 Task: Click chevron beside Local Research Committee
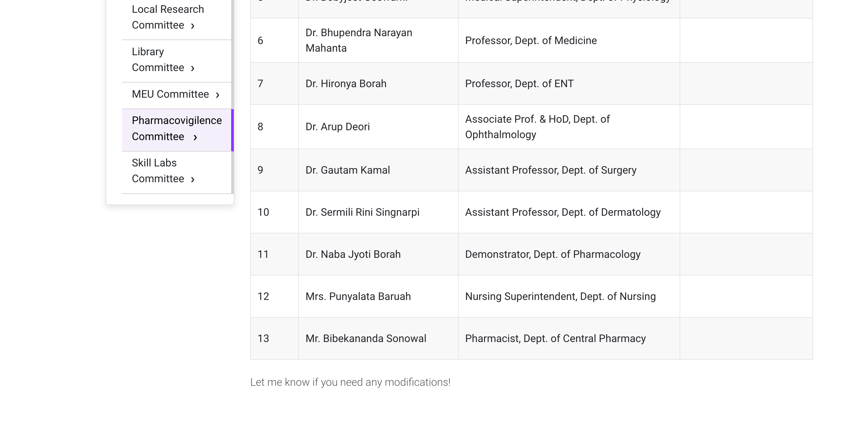(192, 26)
